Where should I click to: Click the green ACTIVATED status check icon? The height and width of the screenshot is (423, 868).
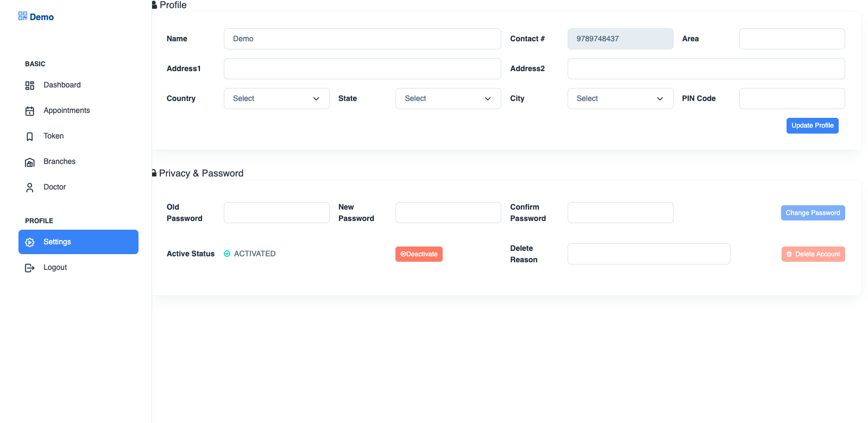click(x=227, y=254)
